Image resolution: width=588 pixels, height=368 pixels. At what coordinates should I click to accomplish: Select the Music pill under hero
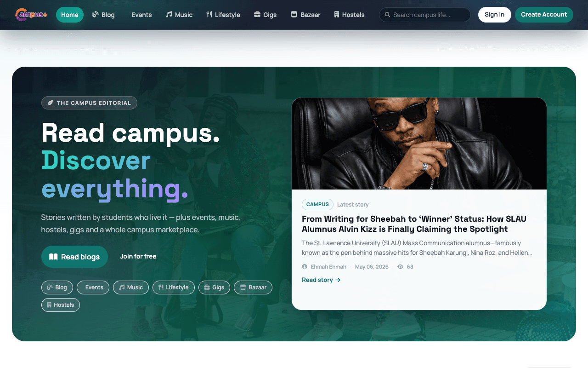(131, 287)
